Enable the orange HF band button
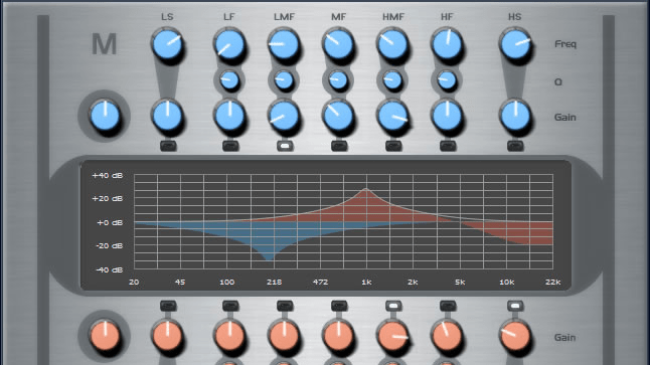650x365 pixels. pos(448,306)
